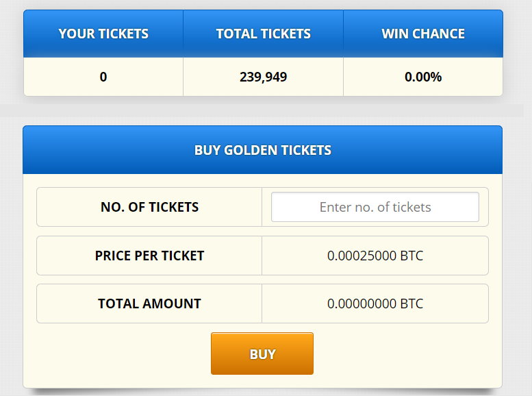Select the TOTAL TICKETS column header
Screen dimensions: 532x396
(x=264, y=34)
